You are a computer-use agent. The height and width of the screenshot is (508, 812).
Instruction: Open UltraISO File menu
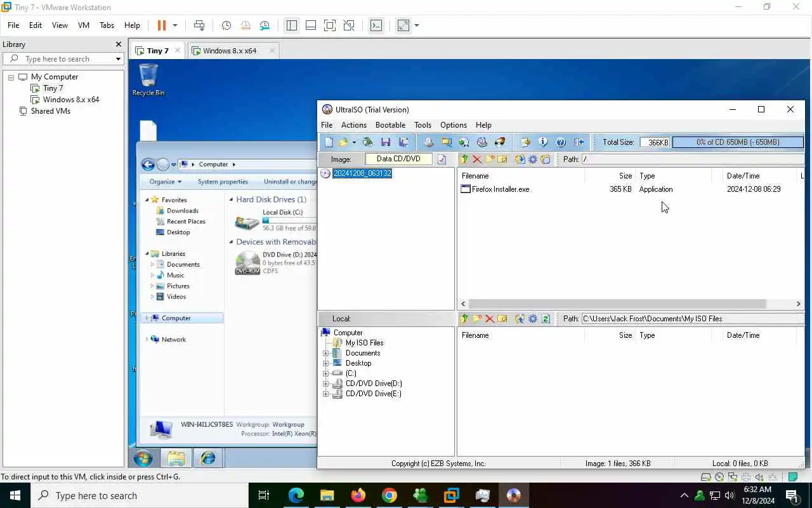pos(327,125)
